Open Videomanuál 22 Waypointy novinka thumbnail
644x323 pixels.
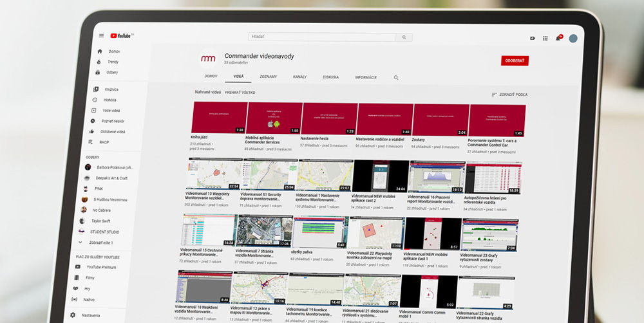click(376, 233)
